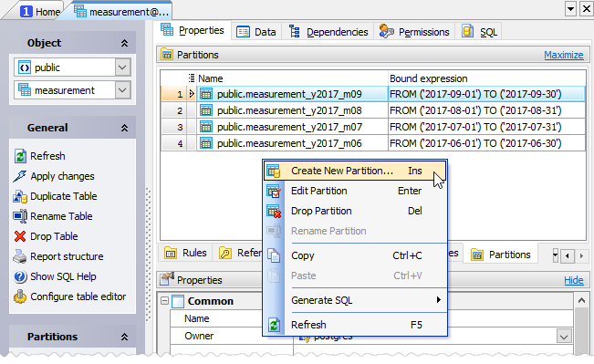The width and height of the screenshot is (594, 364).
Task: Click Duplicate Table link
Action: click(64, 196)
